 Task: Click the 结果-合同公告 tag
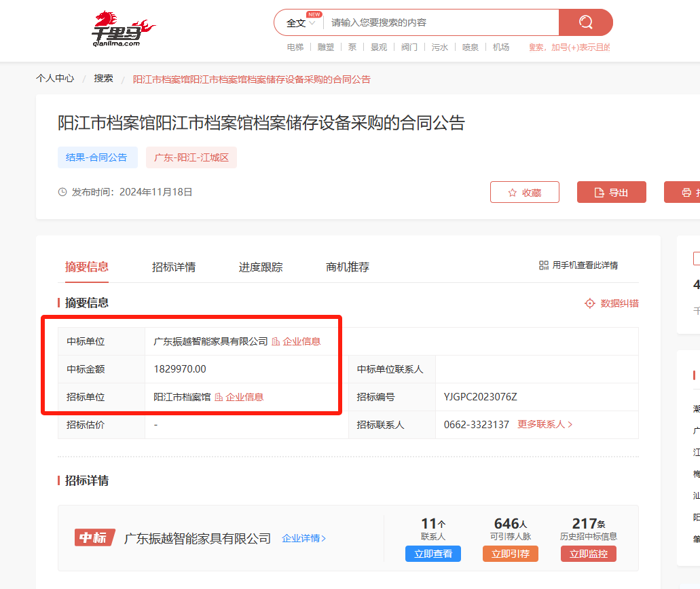tap(97, 157)
